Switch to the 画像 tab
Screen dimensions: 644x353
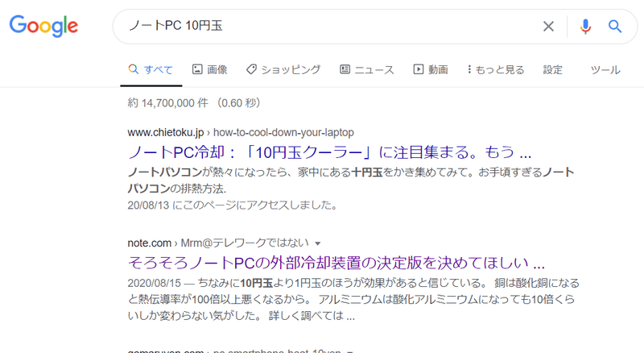(x=209, y=69)
